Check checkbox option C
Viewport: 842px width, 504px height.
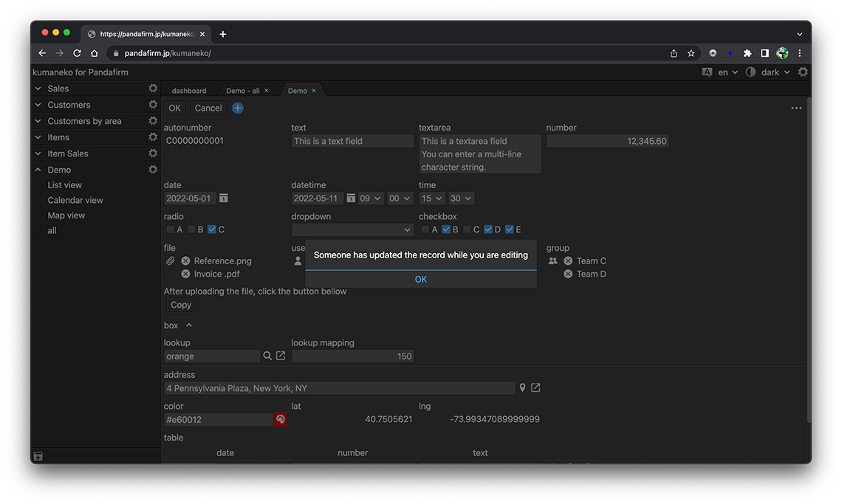[467, 229]
